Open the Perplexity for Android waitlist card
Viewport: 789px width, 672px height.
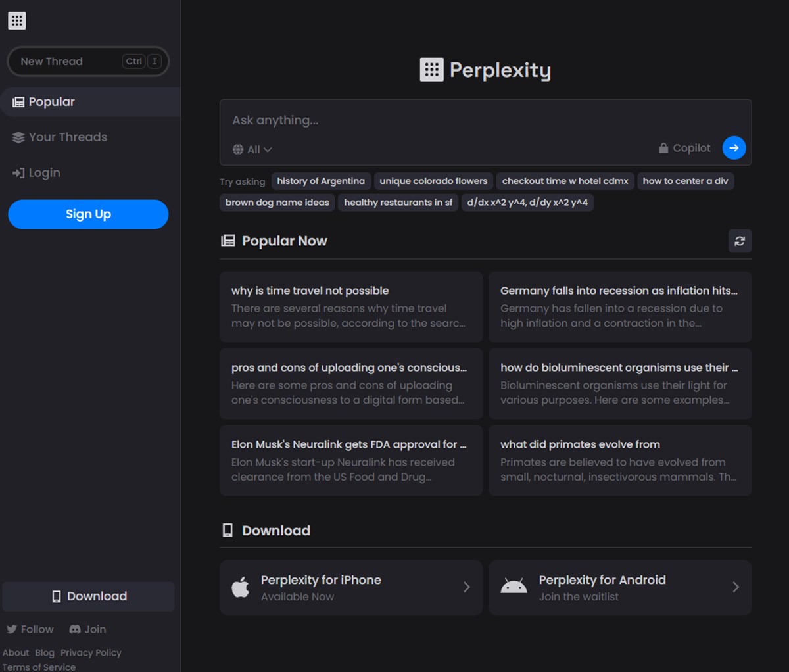[620, 587]
